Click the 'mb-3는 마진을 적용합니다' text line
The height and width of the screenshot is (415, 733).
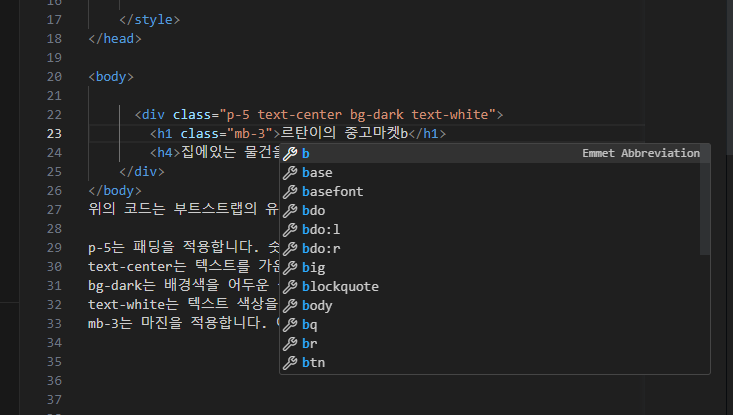click(x=178, y=323)
